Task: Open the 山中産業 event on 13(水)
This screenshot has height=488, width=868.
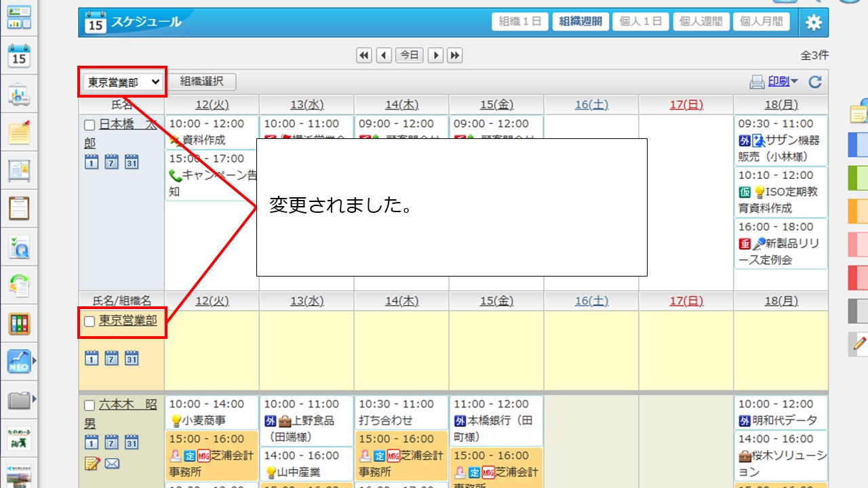Action: [x=307, y=464]
